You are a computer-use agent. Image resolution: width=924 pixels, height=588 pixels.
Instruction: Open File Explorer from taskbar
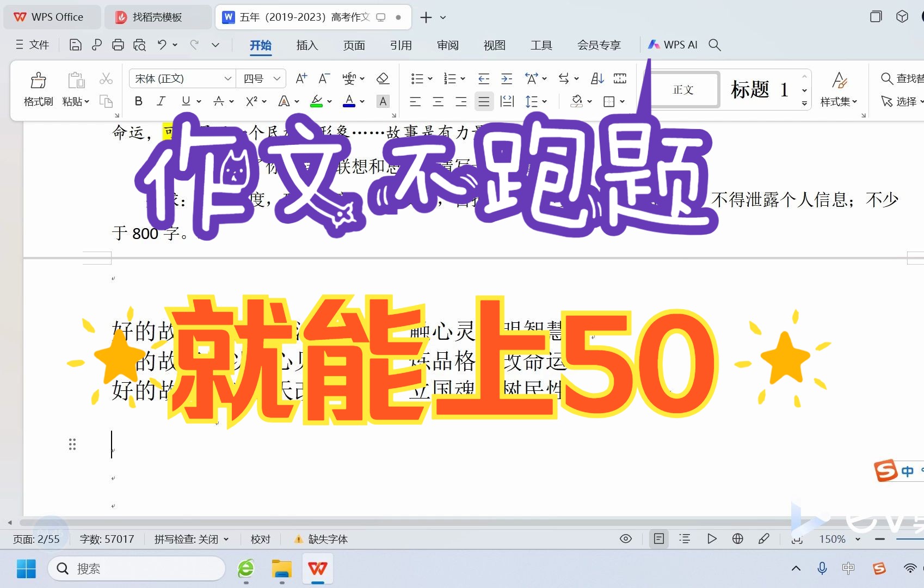pos(282,569)
